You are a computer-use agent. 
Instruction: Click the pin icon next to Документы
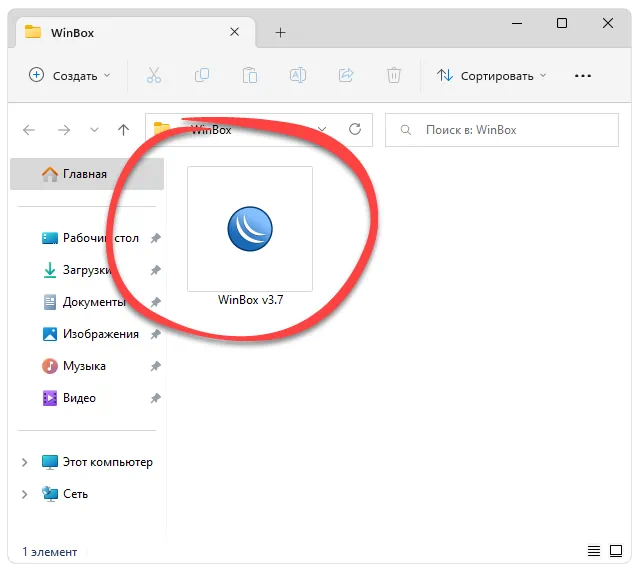155,302
